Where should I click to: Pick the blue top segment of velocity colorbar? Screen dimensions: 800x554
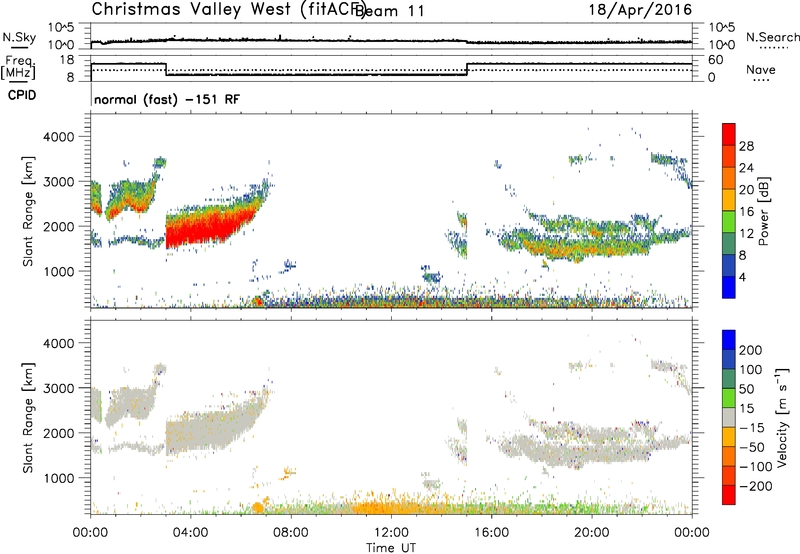729,340
